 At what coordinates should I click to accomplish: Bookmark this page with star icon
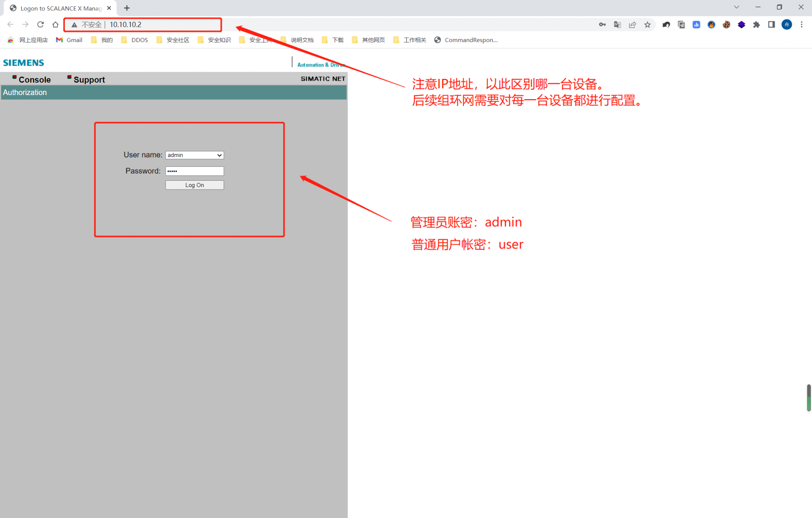(647, 25)
